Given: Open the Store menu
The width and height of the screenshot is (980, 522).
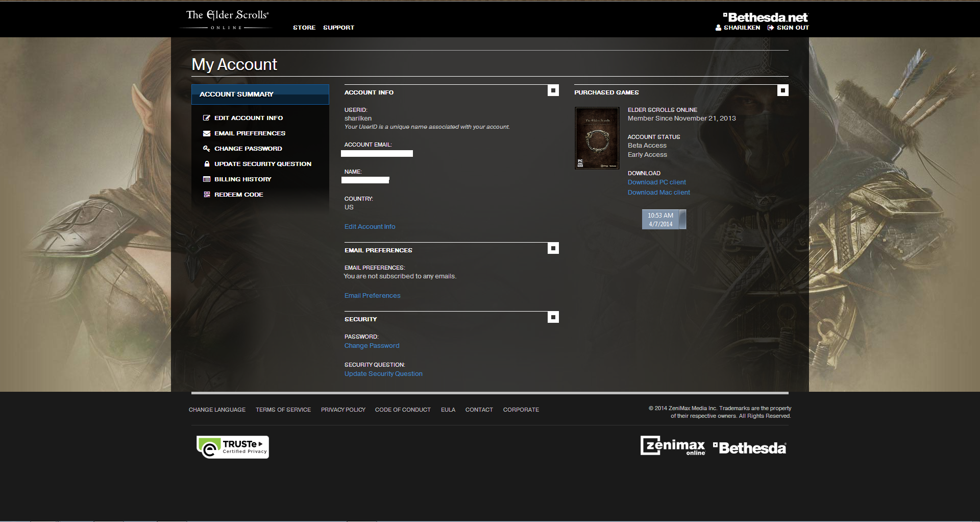Looking at the screenshot, I should [304, 28].
